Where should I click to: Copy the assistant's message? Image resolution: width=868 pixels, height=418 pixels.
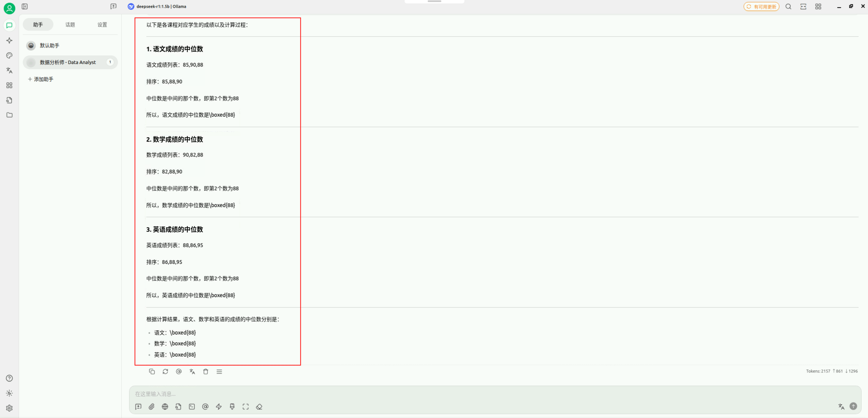(152, 371)
